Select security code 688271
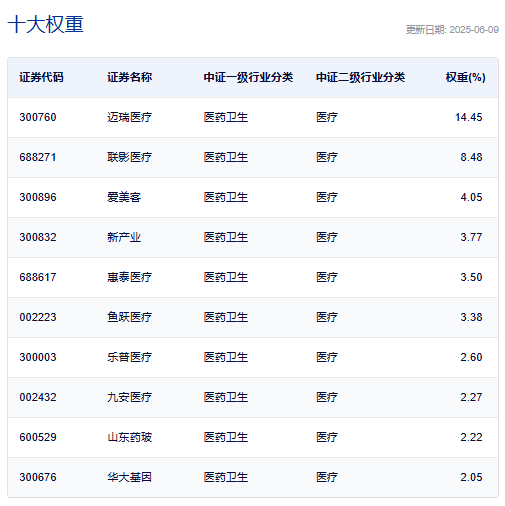 (38, 157)
